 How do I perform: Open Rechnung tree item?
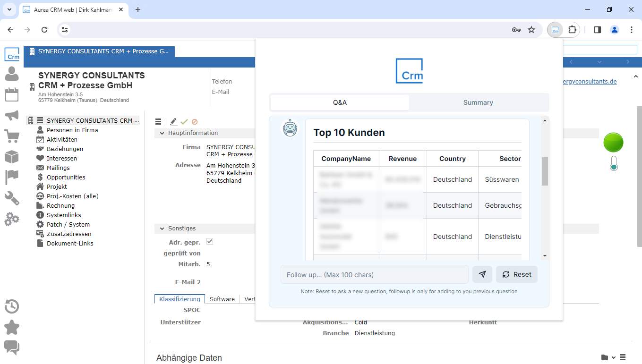pyautogui.click(x=60, y=205)
